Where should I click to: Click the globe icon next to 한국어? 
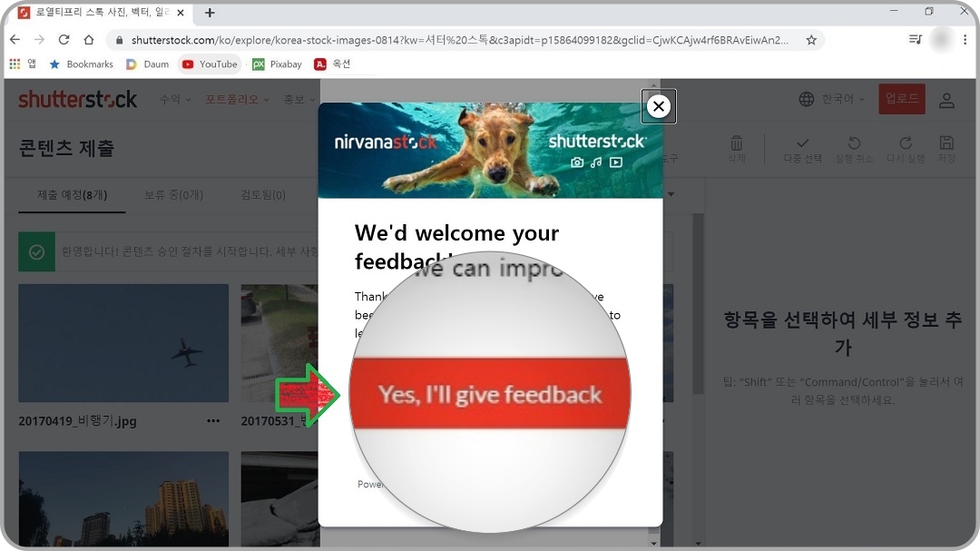pyautogui.click(x=807, y=99)
